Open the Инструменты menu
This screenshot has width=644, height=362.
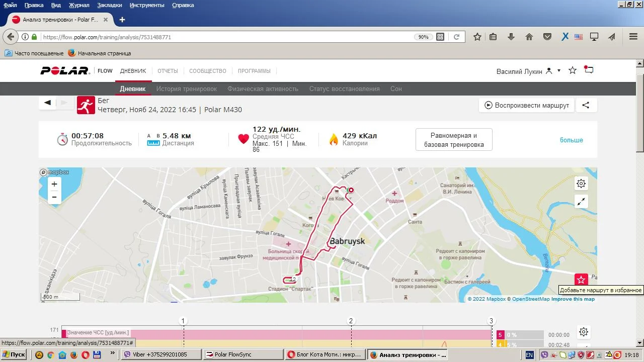(x=147, y=5)
